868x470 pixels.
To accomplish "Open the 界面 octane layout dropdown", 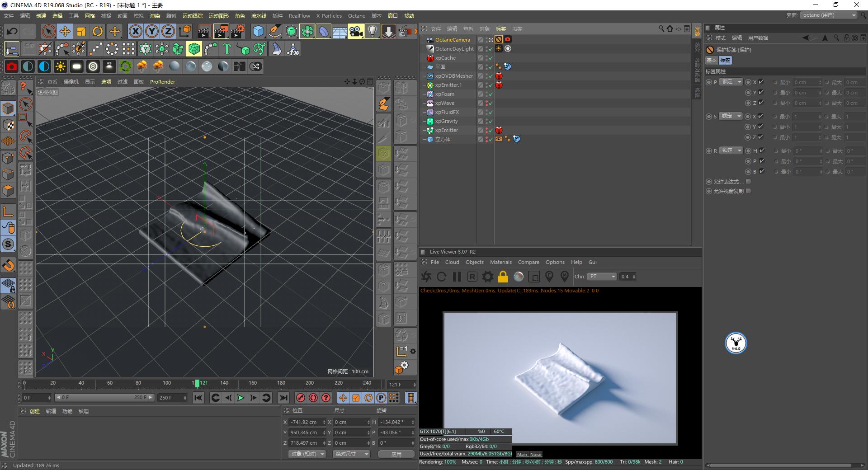I will coord(829,15).
